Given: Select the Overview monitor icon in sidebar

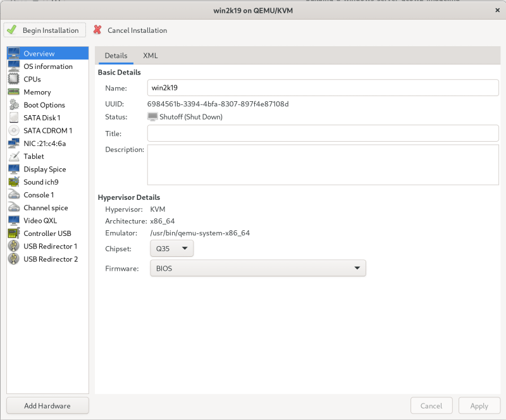Looking at the screenshot, I should click(x=14, y=53).
